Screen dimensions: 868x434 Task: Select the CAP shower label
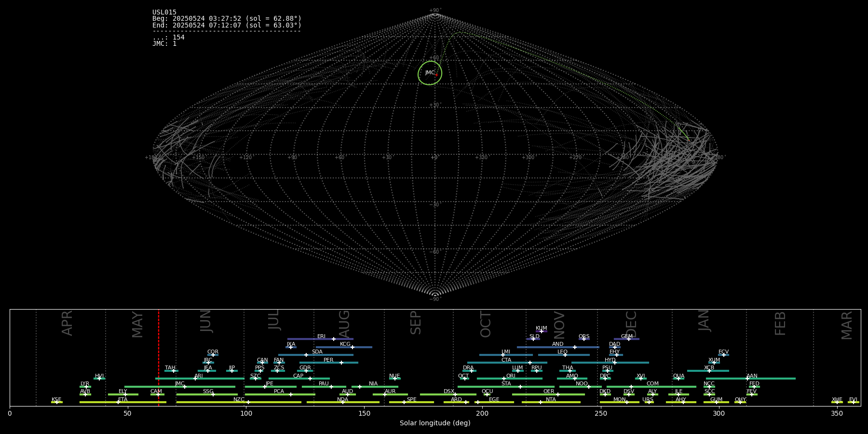tap(298, 376)
